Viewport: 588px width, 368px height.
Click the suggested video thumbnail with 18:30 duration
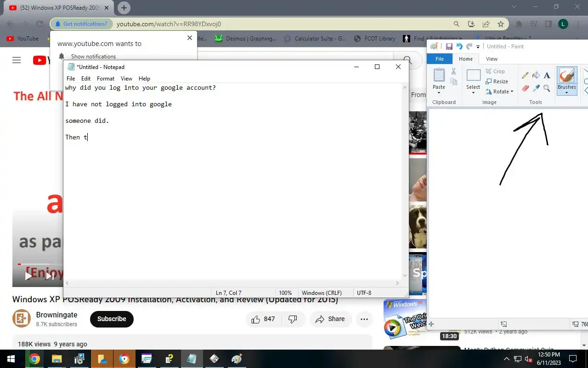click(405, 320)
